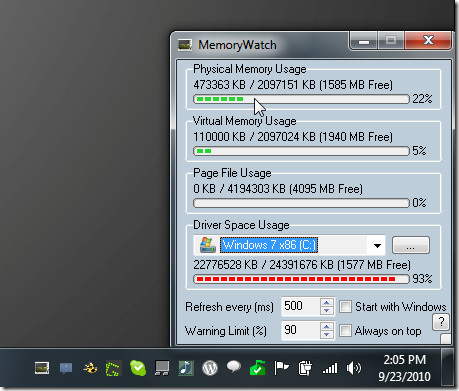Open the green dotted selection tray icon
Image resolution: width=459 pixels, height=391 pixels.
tap(113, 369)
